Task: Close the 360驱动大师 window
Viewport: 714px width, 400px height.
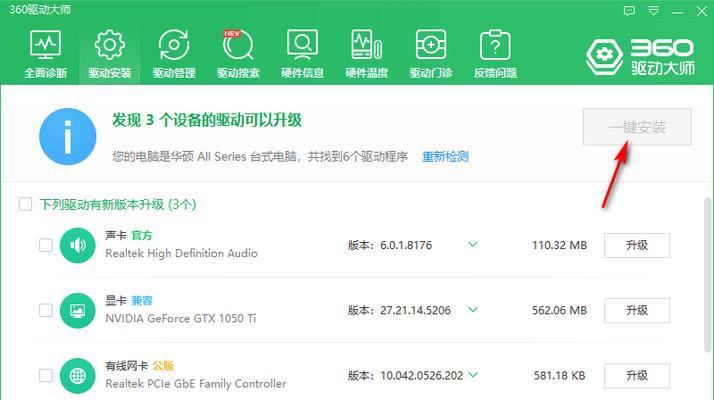Action: [702, 11]
